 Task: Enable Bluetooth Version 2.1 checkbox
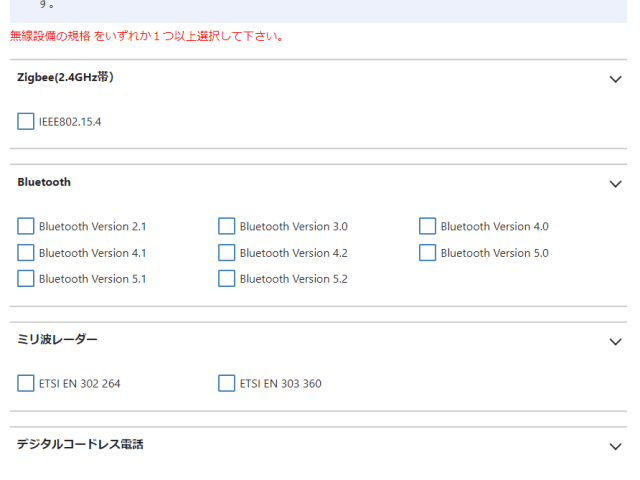coord(26,226)
